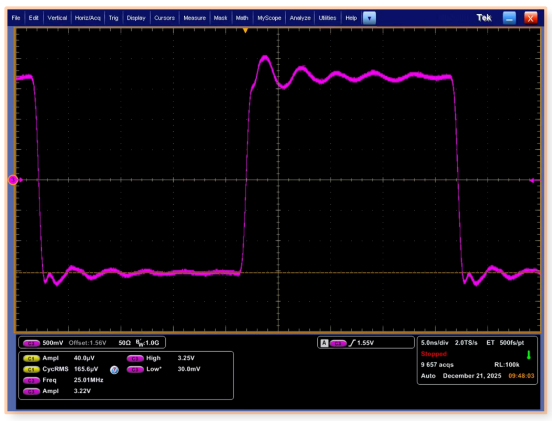Image resolution: width=552 pixels, height=421 pixels.
Task: Click the C3 trigger source badge
Action: pyautogui.click(x=338, y=343)
